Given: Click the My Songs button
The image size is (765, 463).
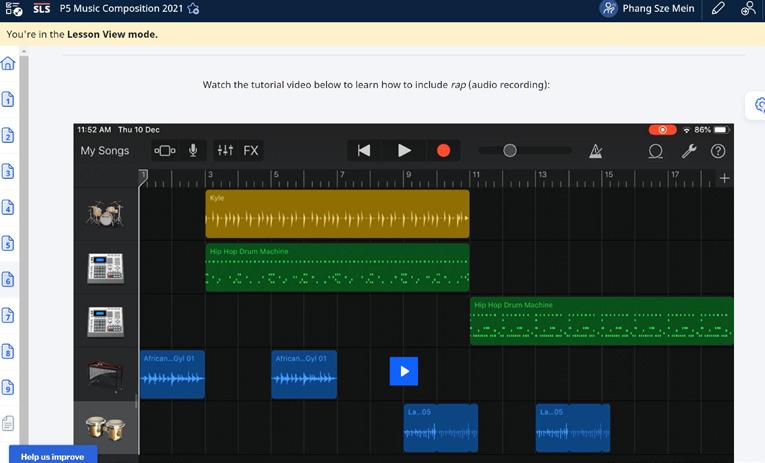Looking at the screenshot, I should 105,151.
